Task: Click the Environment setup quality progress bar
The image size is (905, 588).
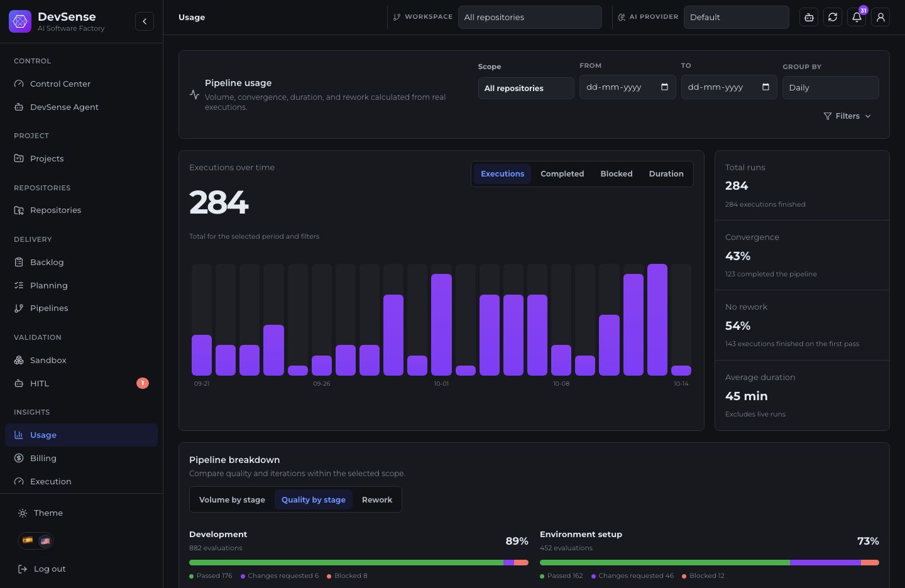Action: [x=709, y=563]
